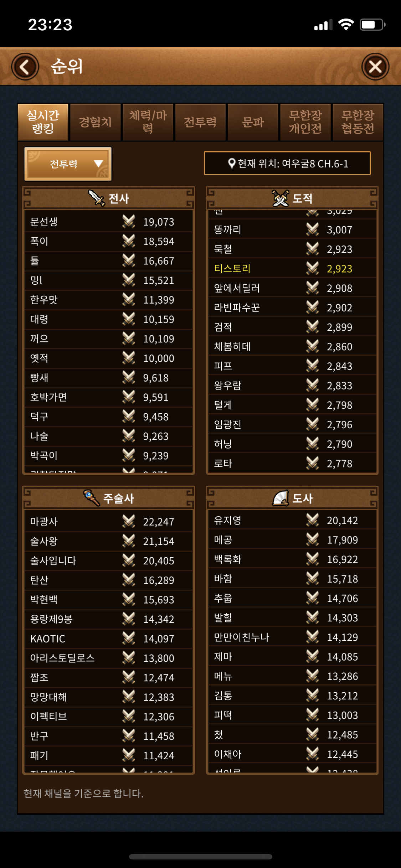Click the fan icon in the 도사 header
The image size is (401, 868).
point(281,498)
